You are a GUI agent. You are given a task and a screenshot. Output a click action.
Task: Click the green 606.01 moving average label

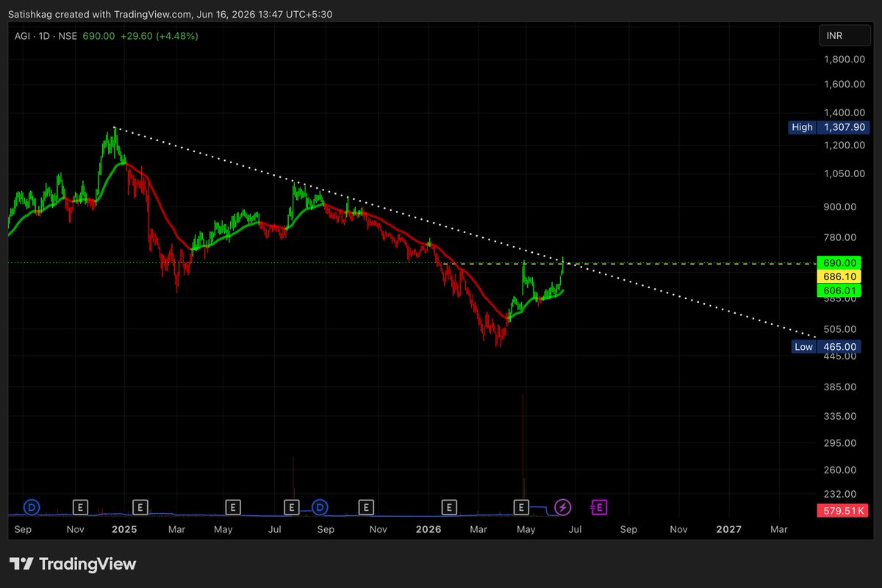tap(839, 290)
